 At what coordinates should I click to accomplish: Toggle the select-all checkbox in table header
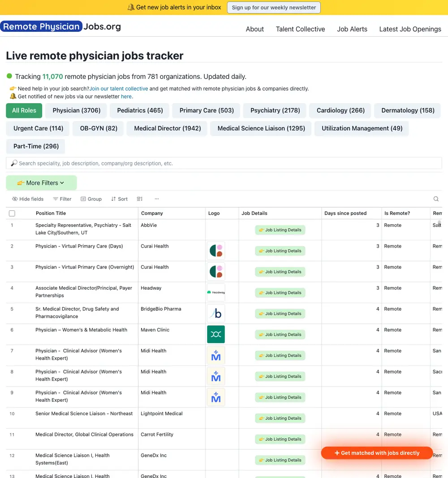point(12,213)
